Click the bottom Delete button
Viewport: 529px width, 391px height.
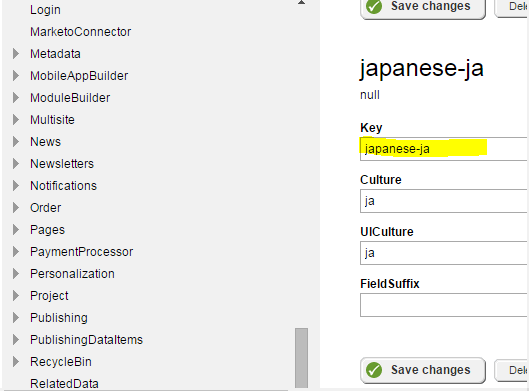coord(512,370)
